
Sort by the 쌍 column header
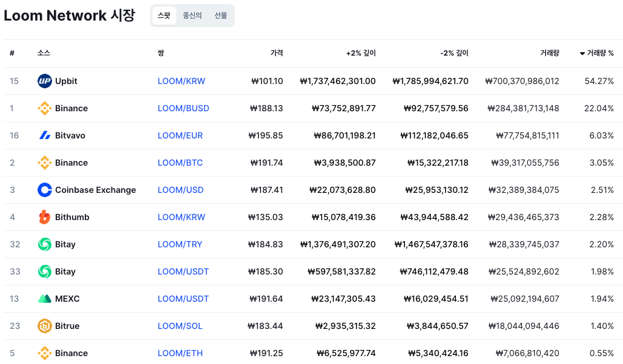tap(160, 53)
